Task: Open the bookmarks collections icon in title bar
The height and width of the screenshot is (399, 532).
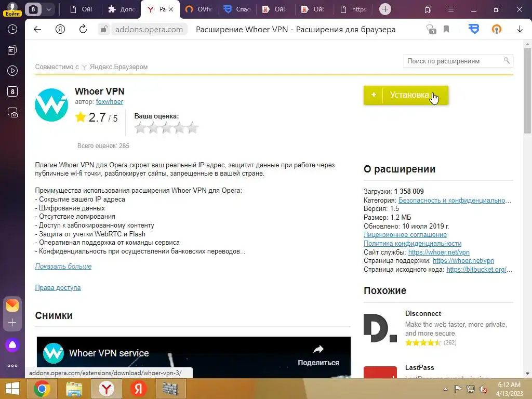Action: [x=428, y=9]
